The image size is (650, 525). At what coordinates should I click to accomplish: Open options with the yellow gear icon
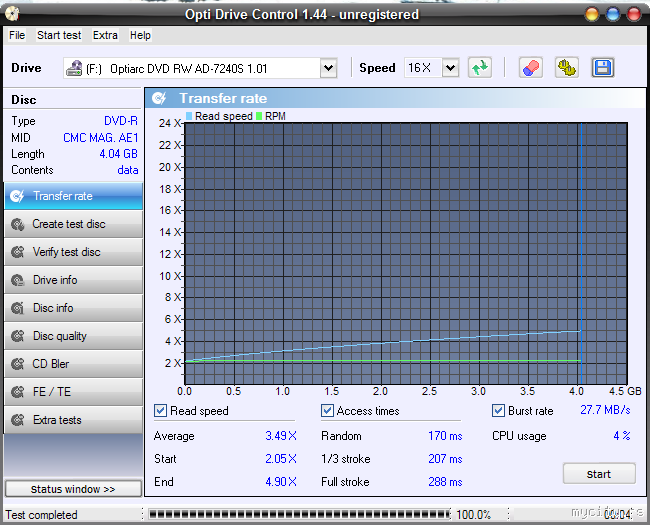click(x=567, y=68)
